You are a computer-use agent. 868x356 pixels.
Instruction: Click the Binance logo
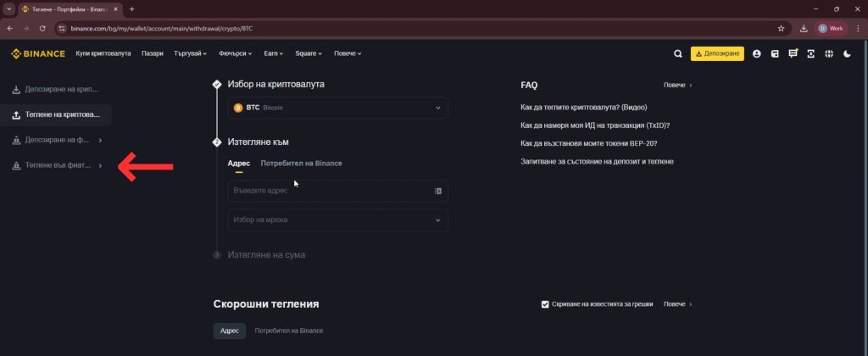tap(37, 53)
